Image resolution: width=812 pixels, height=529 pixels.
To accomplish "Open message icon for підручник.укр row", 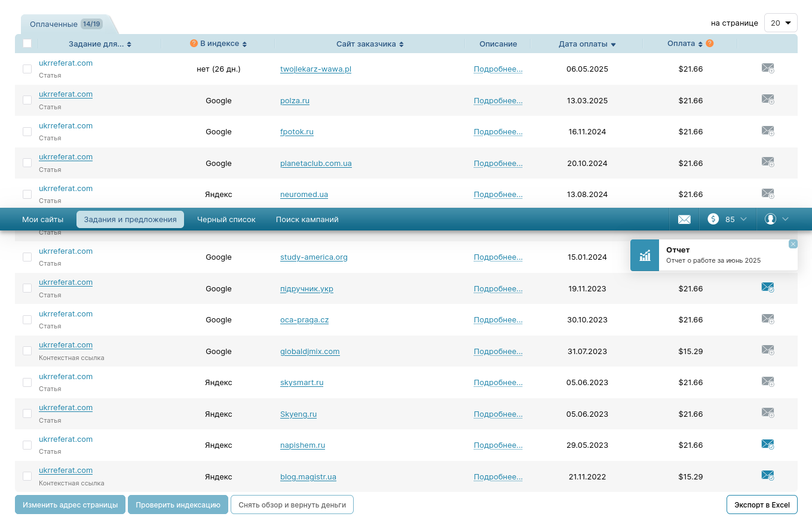I will tap(768, 287).
